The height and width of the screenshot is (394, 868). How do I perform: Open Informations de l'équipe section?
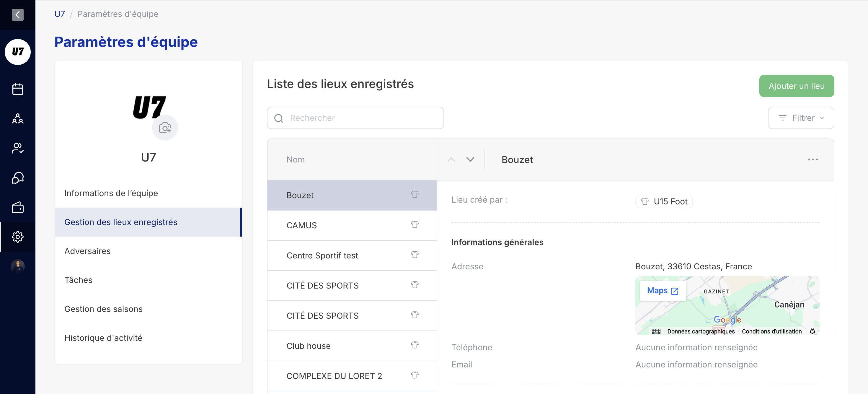click(111, 193)
